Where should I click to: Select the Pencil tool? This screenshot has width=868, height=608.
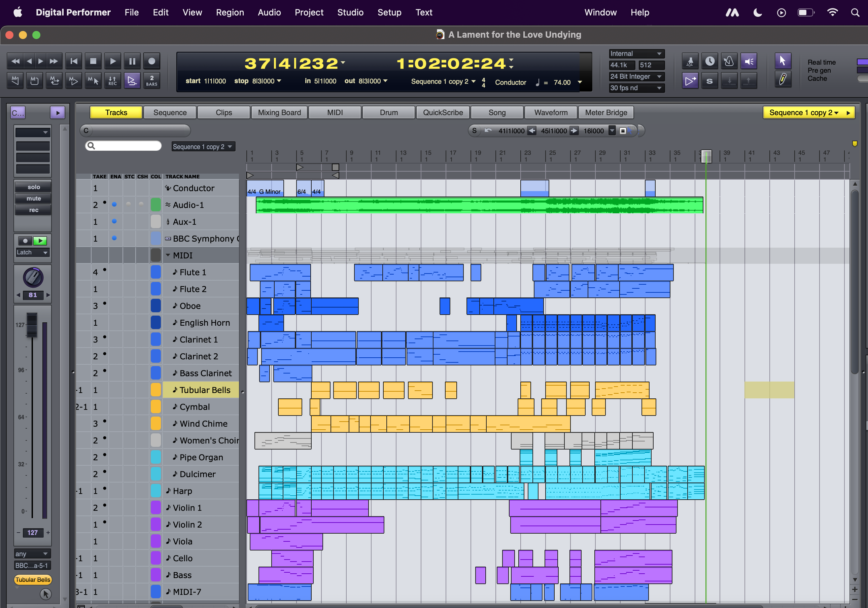coord(783,80)
